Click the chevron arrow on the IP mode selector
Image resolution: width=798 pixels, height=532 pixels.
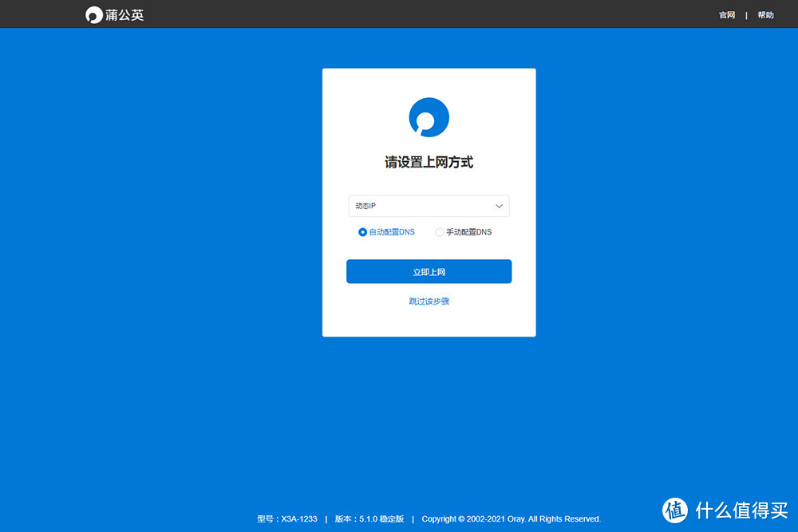[x=499, y=206]
